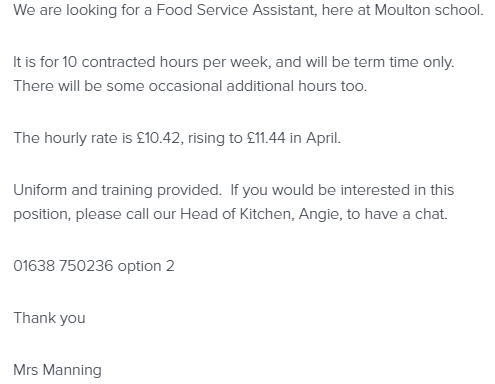Image resolution: width=495 pixels, height=384 pixels.
Task: Click the 'option 2' text
Action: [146, 266]
